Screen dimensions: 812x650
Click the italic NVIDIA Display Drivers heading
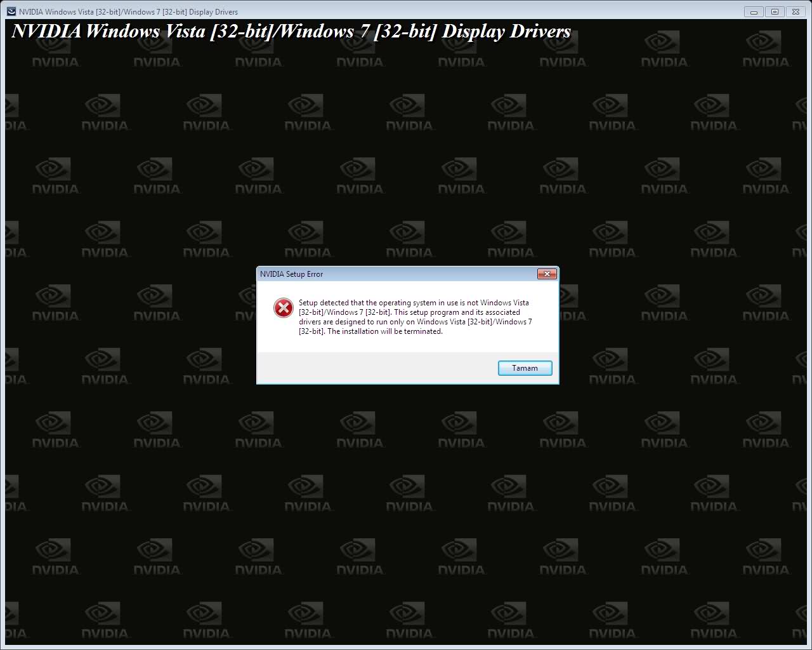coord(291,31)
